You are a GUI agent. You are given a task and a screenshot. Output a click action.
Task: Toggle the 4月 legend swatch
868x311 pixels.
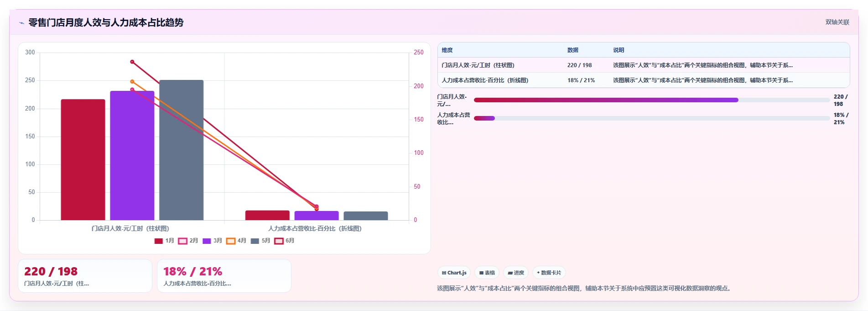pos(231,241)
